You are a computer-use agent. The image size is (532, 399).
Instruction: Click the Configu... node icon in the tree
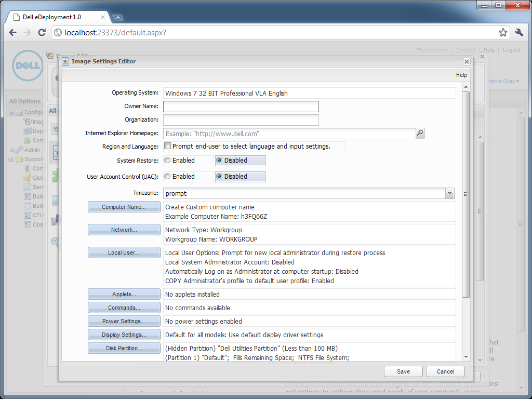tap(19, 112)
